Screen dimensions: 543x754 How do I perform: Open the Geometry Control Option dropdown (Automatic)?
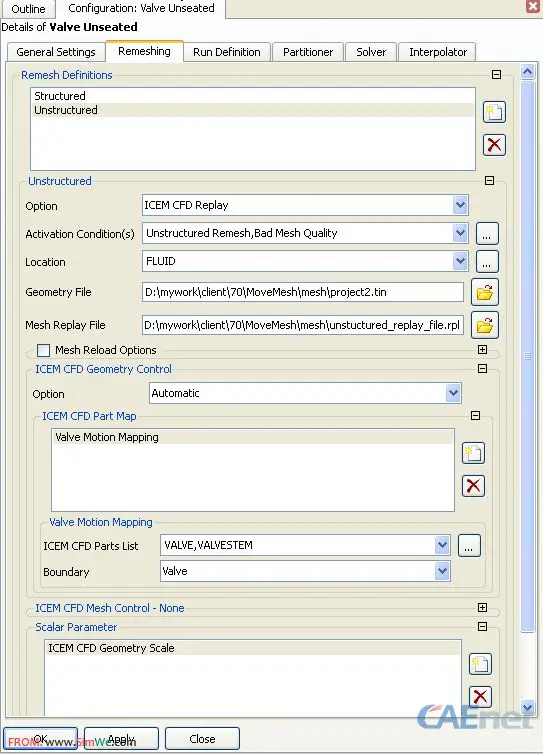[453, 393]
